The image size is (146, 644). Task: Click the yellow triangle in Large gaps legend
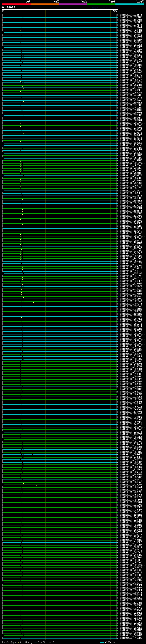tap(19, 642)
